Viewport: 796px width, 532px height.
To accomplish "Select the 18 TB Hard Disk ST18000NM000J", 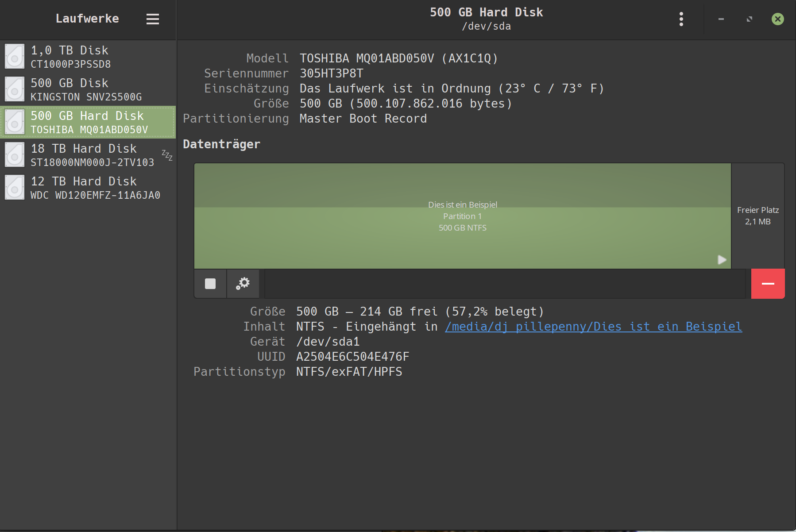I will click(x=88, y=155).
